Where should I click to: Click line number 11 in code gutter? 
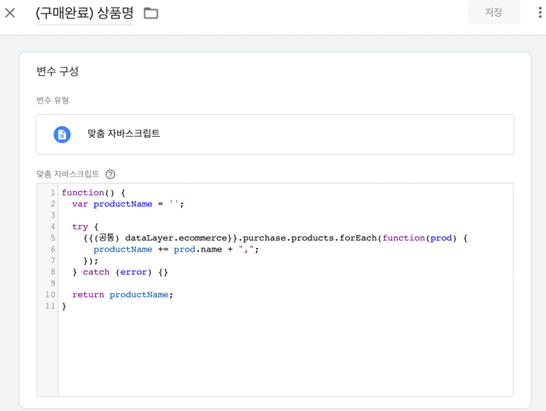pyautogui.click(x=50, y=306)
